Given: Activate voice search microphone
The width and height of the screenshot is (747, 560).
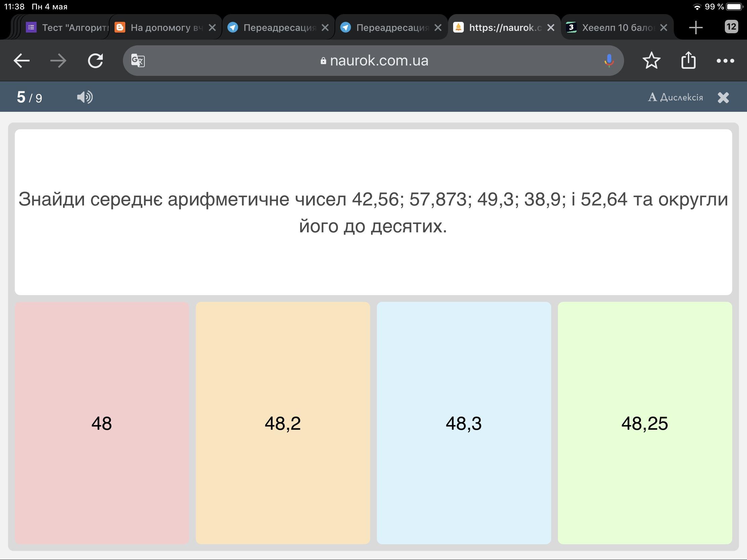Looking at the screenshot, I should coord(609,61).
